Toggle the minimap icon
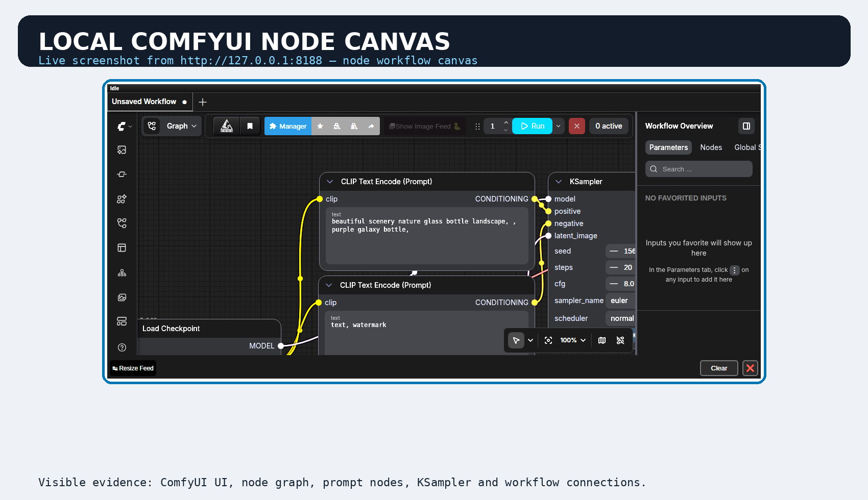868x500 pixels. tap(602, 340)
